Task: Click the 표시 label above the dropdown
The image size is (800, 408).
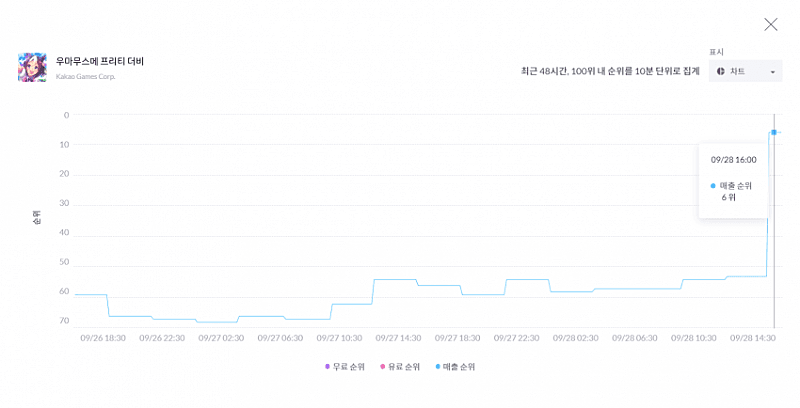Action: 716,52
